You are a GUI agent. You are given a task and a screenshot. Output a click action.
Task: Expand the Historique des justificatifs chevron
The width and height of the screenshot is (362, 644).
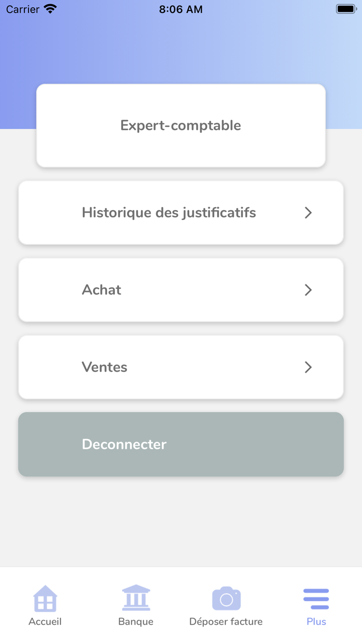click(308, 213)
